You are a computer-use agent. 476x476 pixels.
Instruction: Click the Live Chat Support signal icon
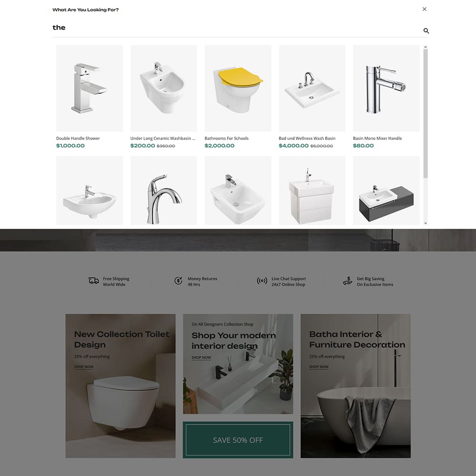point(262,281)
